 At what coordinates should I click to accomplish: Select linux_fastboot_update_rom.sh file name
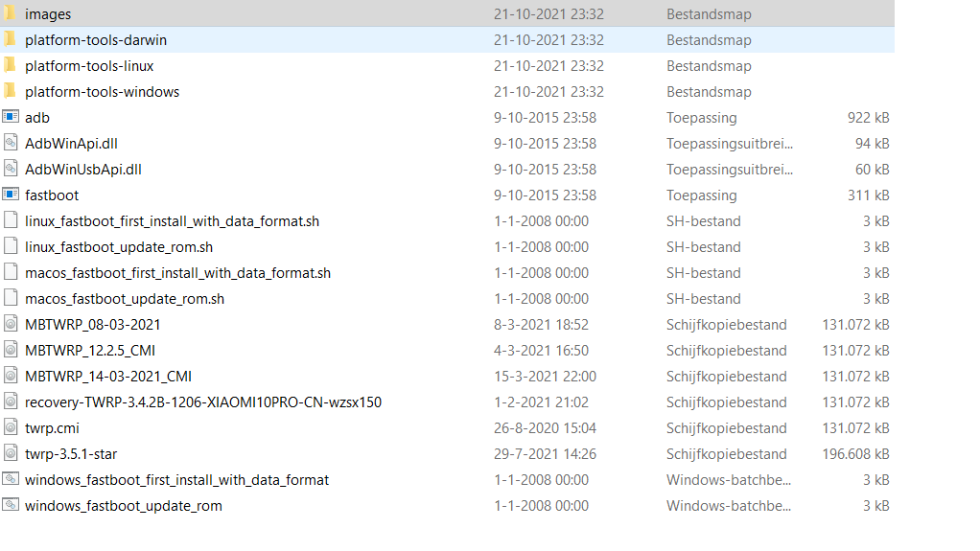coord(119,247)
